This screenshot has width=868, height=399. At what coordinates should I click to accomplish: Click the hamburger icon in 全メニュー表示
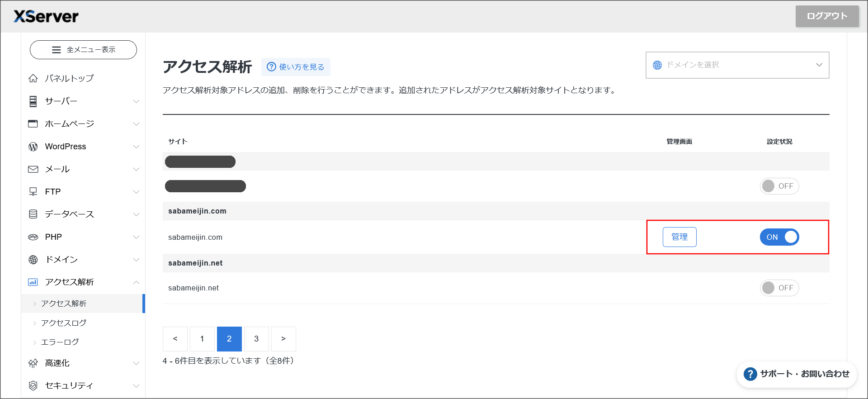57,50
